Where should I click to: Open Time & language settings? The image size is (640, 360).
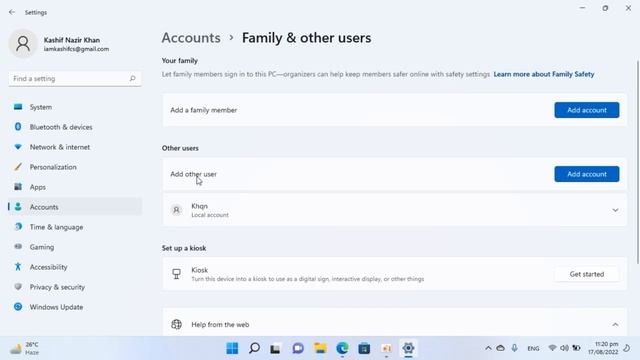[75, 227]
